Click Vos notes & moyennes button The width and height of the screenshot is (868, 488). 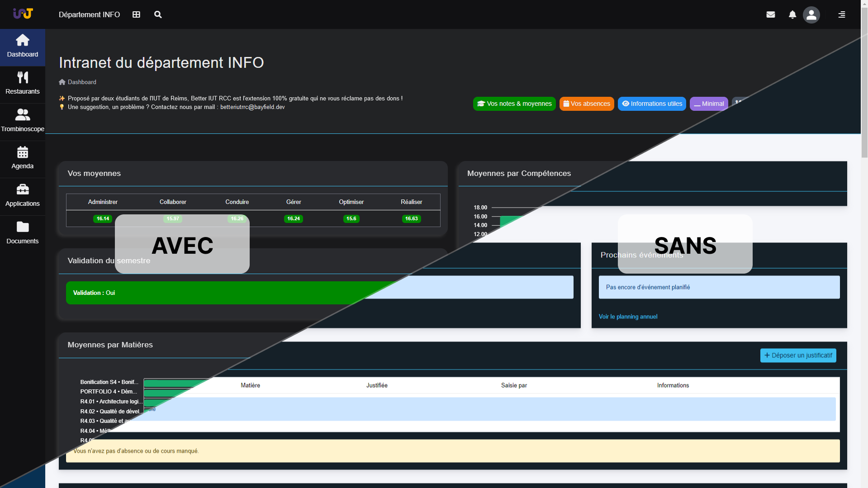514,104
